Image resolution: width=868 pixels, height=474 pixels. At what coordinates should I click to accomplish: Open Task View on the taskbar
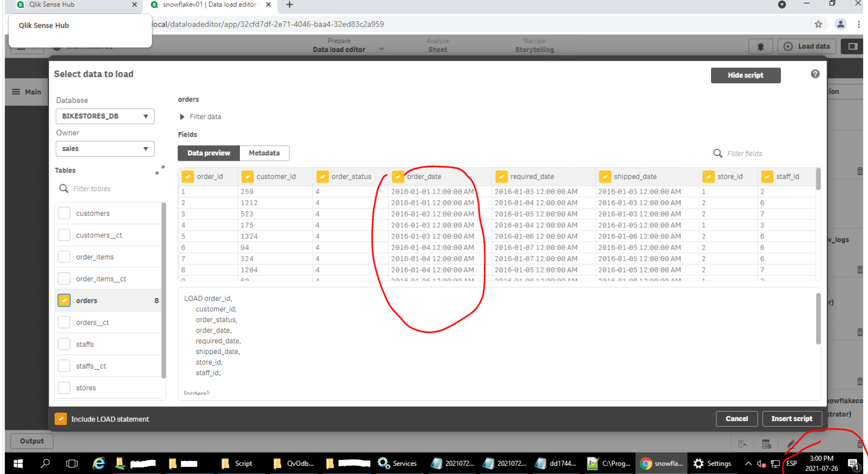pyautogui.click(x=72, y=464)
